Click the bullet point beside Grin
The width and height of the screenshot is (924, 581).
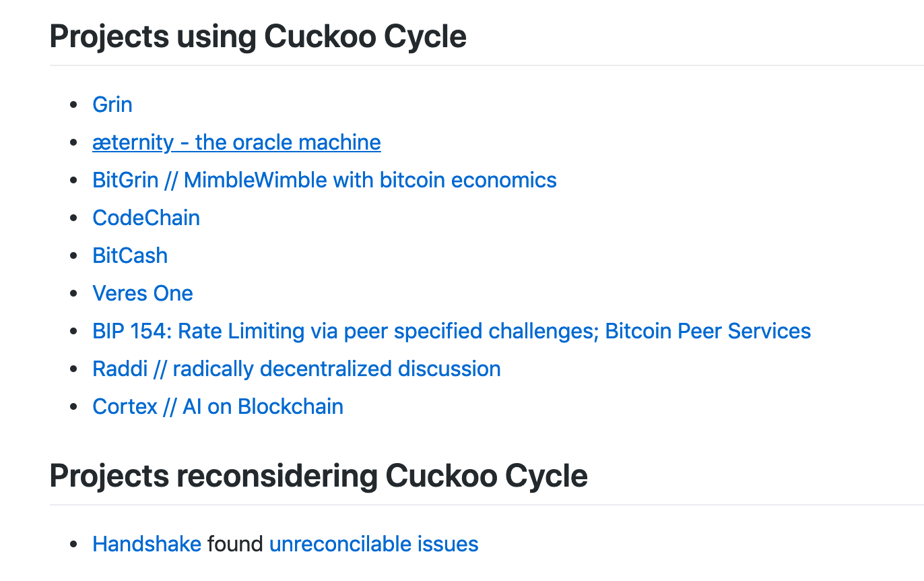click(x=74, y=105)
